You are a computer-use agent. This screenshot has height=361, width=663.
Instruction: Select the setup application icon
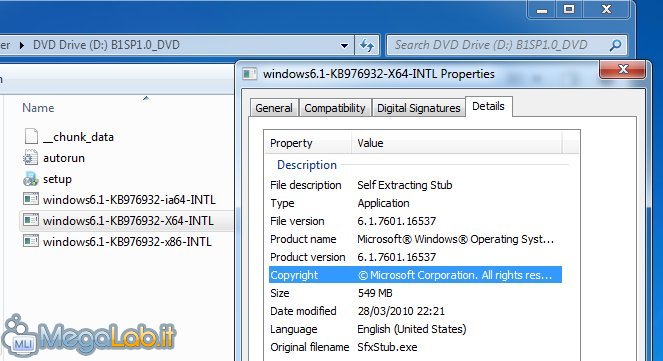coord(30,179)
